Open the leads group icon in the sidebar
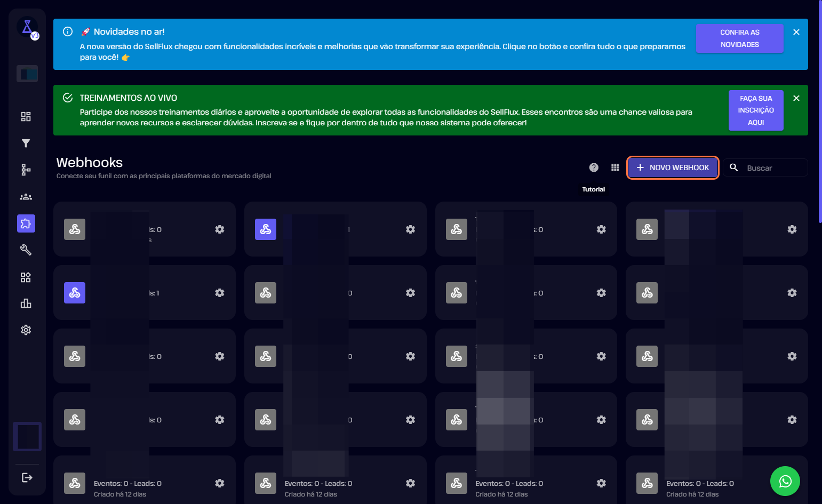The height and width of the screenshot is (504, 822). 26,197
